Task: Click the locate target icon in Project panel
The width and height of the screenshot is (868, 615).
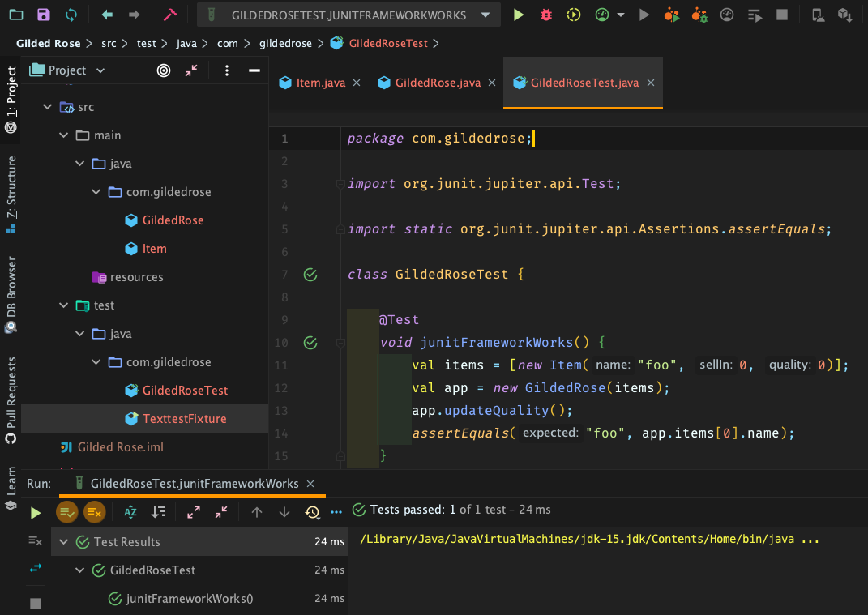Action: (164, 70)
